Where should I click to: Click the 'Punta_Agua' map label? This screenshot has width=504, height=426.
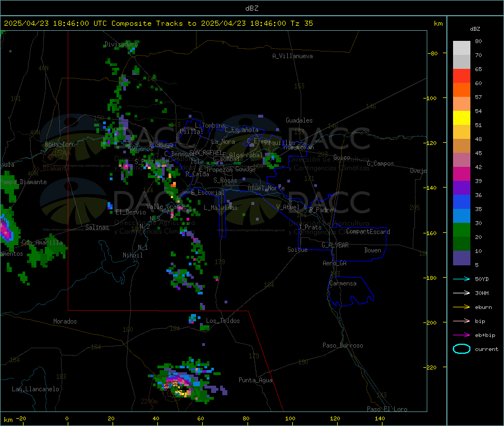pyautogui.click(x=255, y=380)
